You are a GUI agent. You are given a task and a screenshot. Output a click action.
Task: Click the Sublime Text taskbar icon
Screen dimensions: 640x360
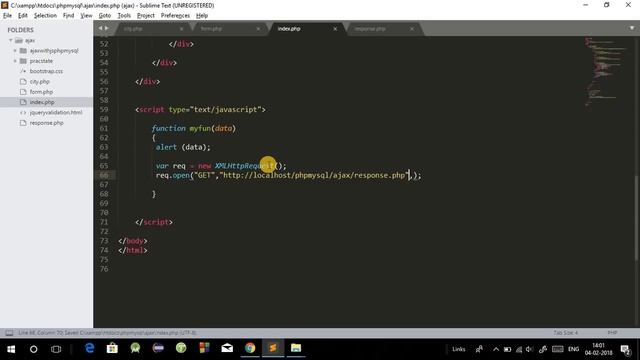coord(273,348)
